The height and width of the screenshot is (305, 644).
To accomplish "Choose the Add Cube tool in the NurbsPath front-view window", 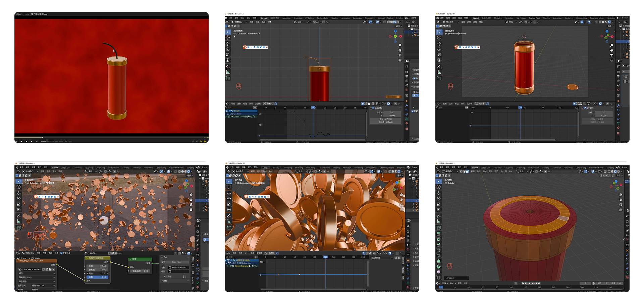I will tap(228, 78).
